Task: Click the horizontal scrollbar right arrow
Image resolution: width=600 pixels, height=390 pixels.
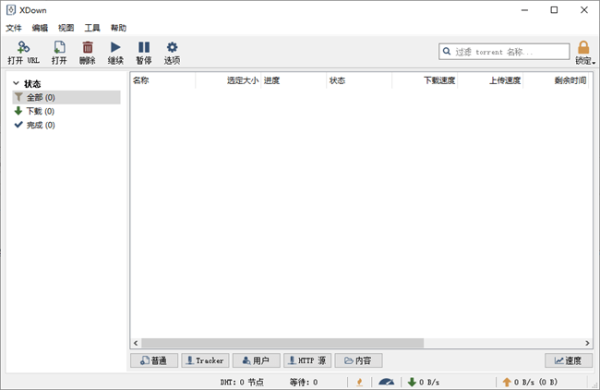Action: pyautogui.click(x=587, y=343)
